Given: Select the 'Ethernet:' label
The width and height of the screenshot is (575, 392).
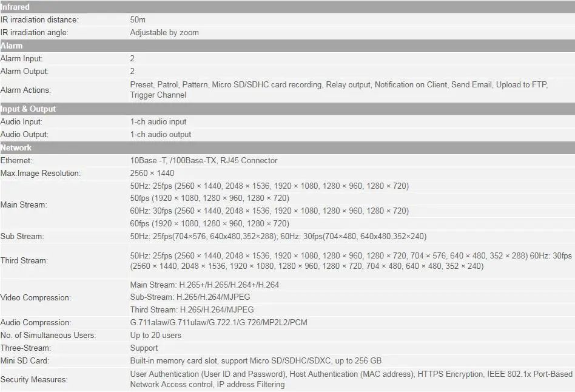Looking at the screenshot, I should point(16,161).
